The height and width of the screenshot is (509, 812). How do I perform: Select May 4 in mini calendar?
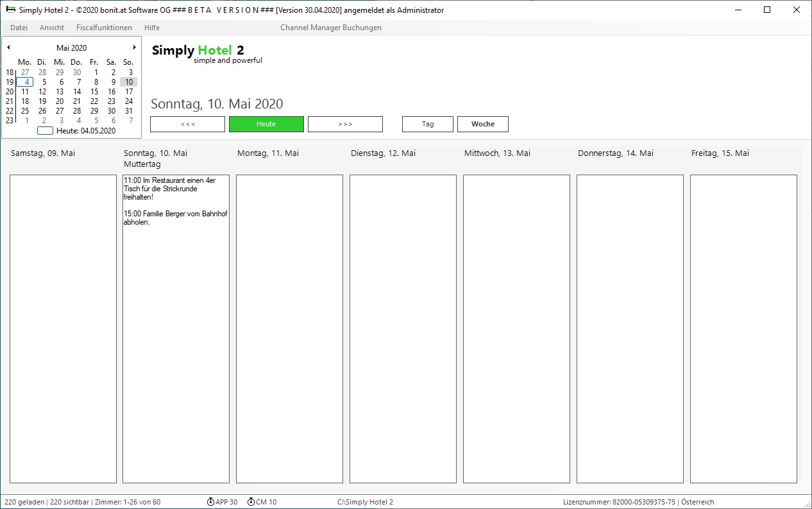tap(25, 82)
